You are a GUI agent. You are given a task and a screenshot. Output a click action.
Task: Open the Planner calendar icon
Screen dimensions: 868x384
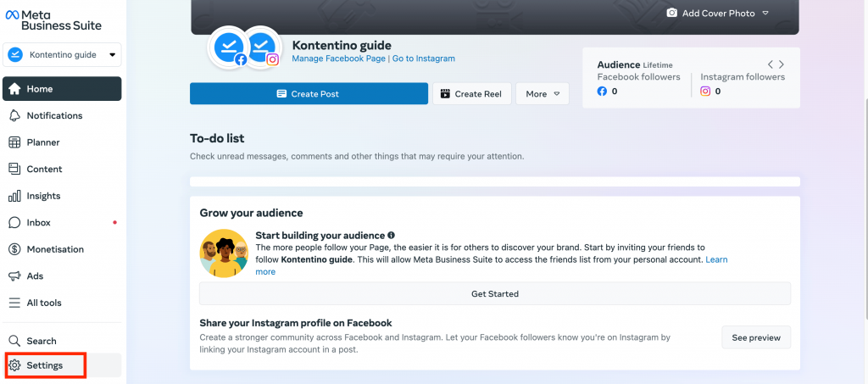(14, 142)
